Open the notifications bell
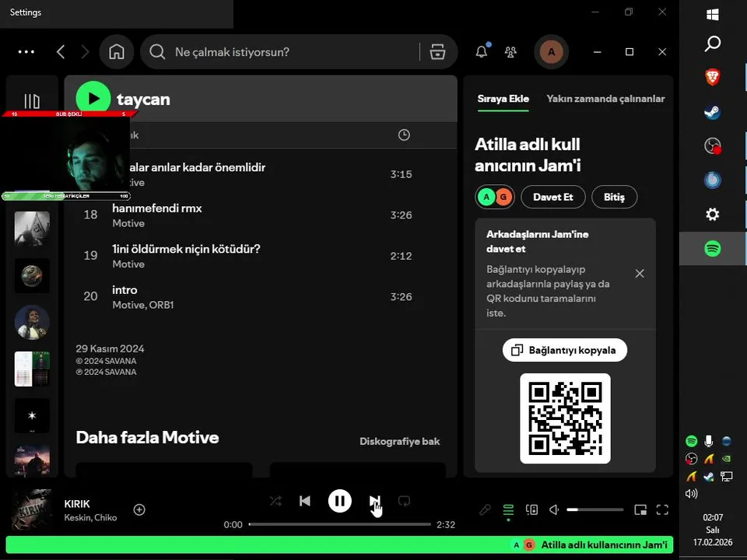The height and width of the screenshot is (560, 747). pyautogui.click(x=482, y=51)
